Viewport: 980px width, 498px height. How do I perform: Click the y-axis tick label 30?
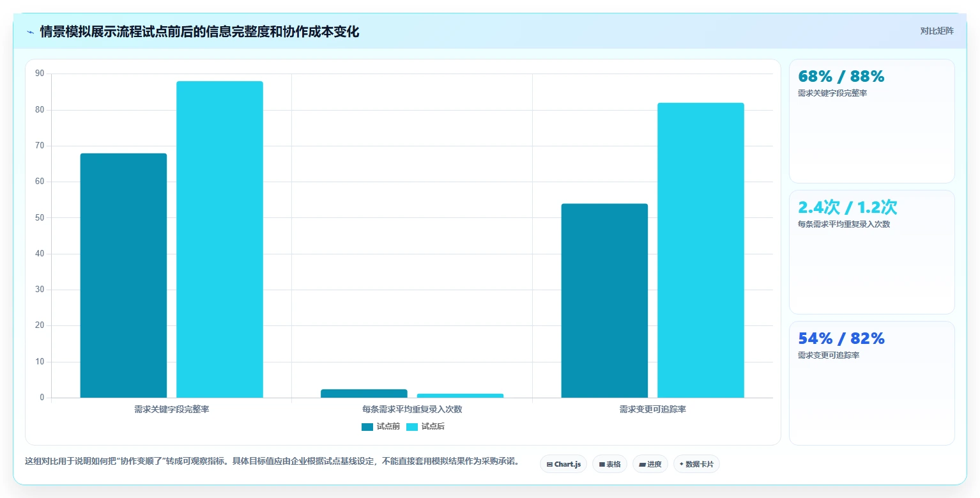pyautogui.click(x=40, y=290)
